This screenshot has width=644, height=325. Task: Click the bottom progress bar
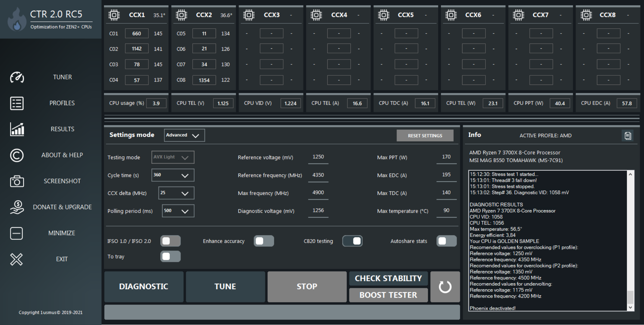(282, 312)
